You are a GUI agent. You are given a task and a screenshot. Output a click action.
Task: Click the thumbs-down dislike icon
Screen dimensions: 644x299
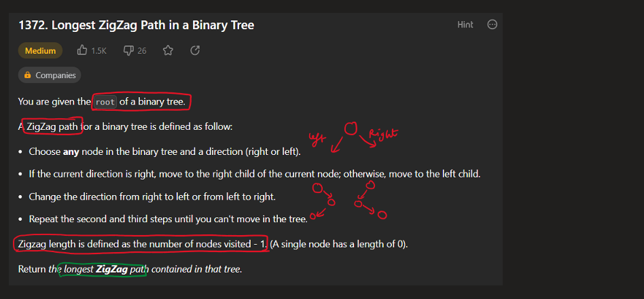point(128,50)
